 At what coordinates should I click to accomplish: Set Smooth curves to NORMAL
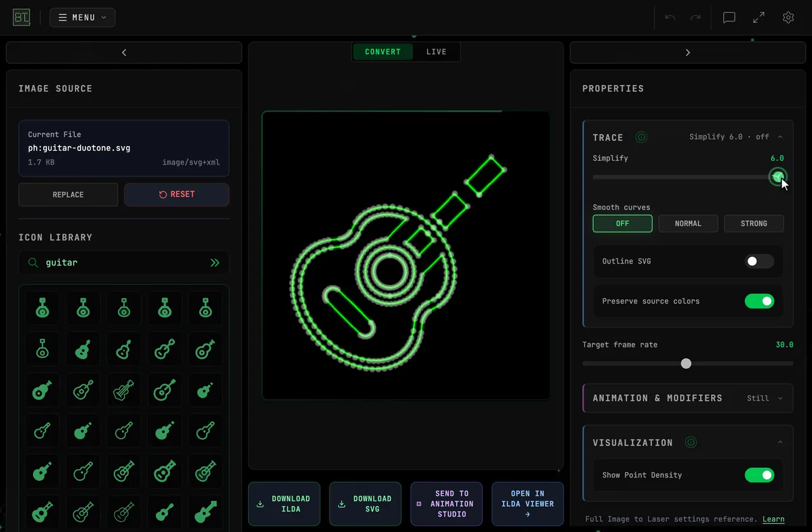coord(688,223)
